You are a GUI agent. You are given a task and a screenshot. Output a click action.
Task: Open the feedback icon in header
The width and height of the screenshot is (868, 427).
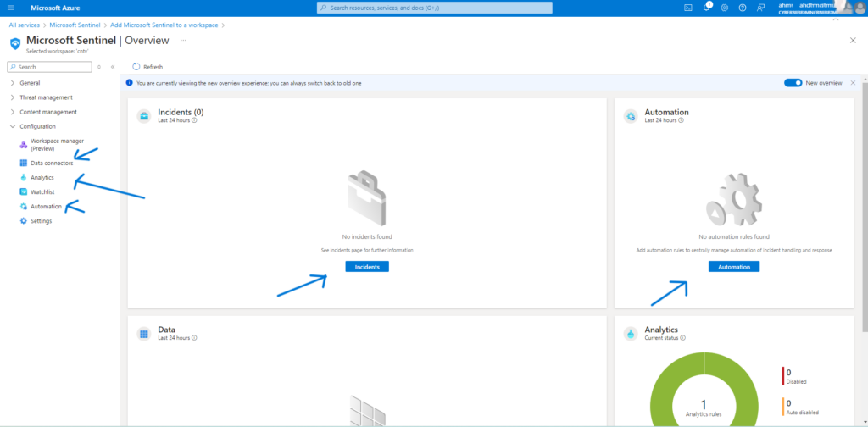point(760,8)
